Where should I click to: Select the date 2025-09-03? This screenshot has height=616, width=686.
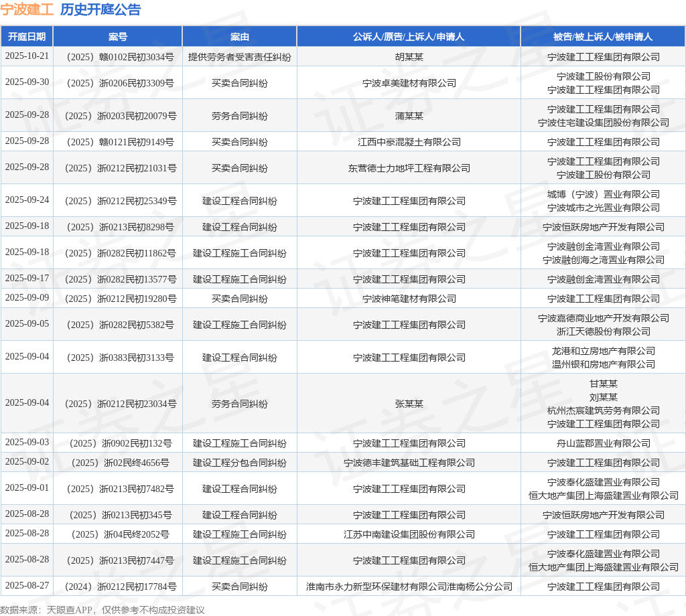[x=27, y=443]
